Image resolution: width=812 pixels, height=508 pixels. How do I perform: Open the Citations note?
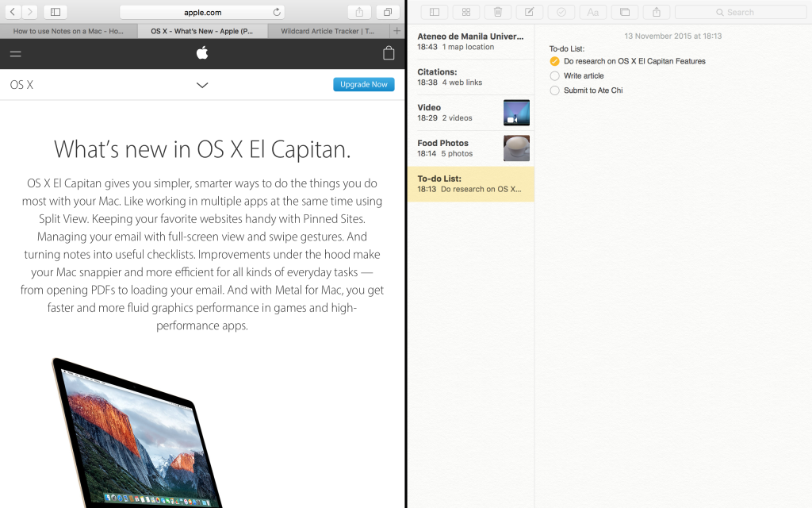pyautogui.click(x=471, y=77)
